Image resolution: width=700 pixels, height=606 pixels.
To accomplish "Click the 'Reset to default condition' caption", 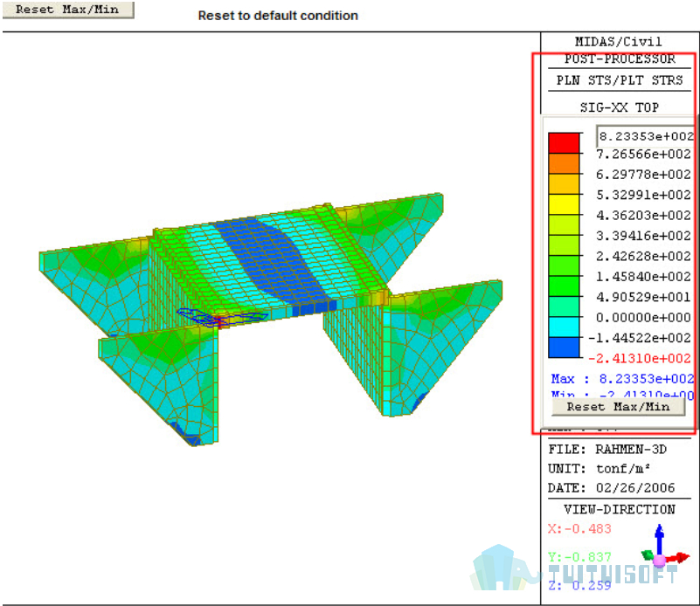I will (x=278, y=16).
